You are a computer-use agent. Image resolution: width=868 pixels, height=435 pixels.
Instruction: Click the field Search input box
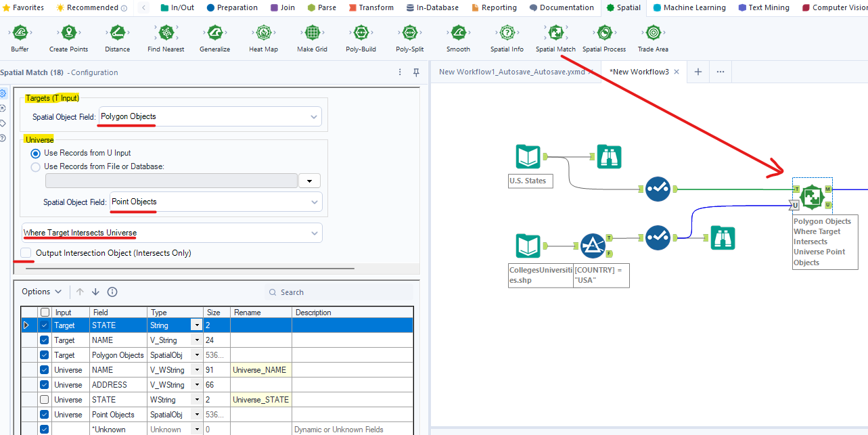pyautogui.click(x=338, y=292)
